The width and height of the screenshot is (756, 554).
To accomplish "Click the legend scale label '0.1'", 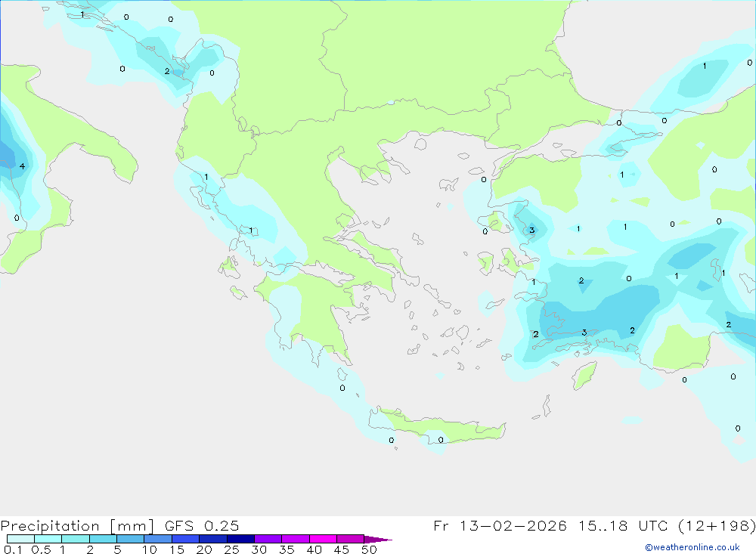I will click(13, 549).
